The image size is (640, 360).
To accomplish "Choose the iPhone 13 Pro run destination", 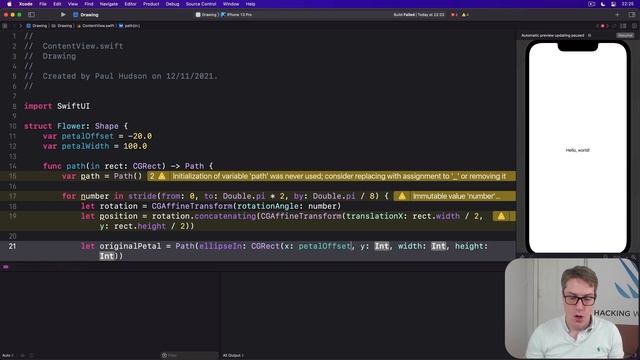I will 237,15.
